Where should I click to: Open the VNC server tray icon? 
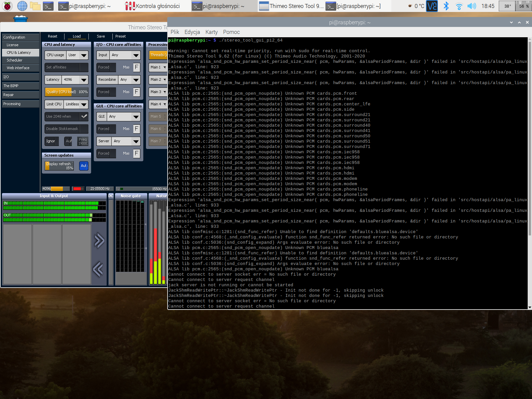pos(432,6)
